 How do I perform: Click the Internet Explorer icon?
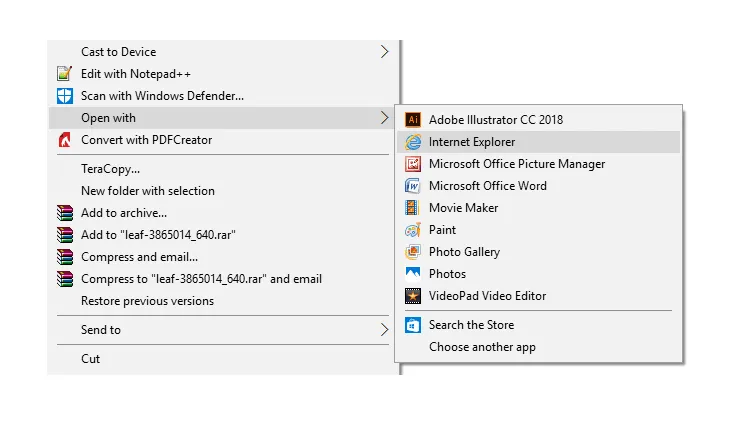point(413,142)
